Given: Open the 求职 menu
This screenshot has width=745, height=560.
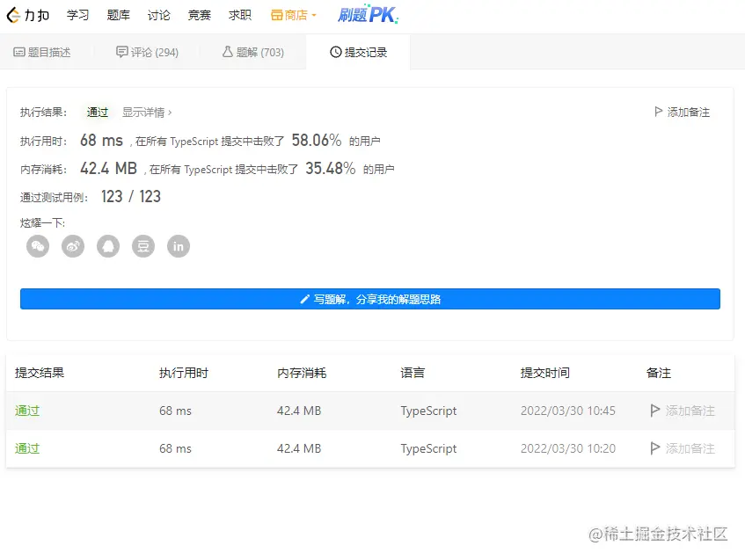Looking at the screenshot, I should click(x=240, y=15).
